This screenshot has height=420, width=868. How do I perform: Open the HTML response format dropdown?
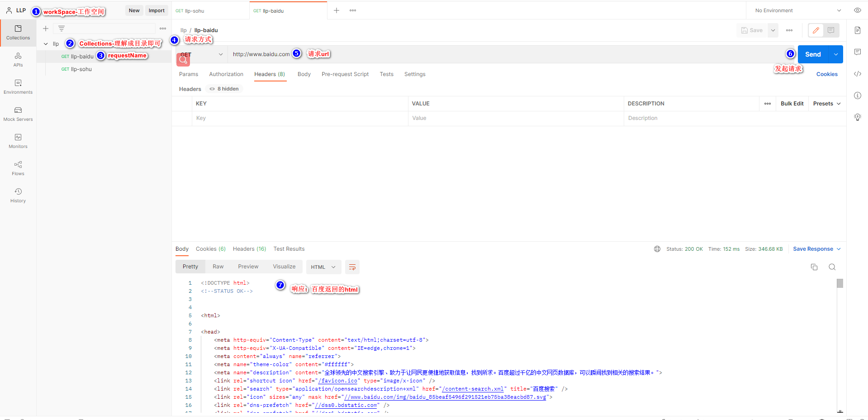pos(323,267)
